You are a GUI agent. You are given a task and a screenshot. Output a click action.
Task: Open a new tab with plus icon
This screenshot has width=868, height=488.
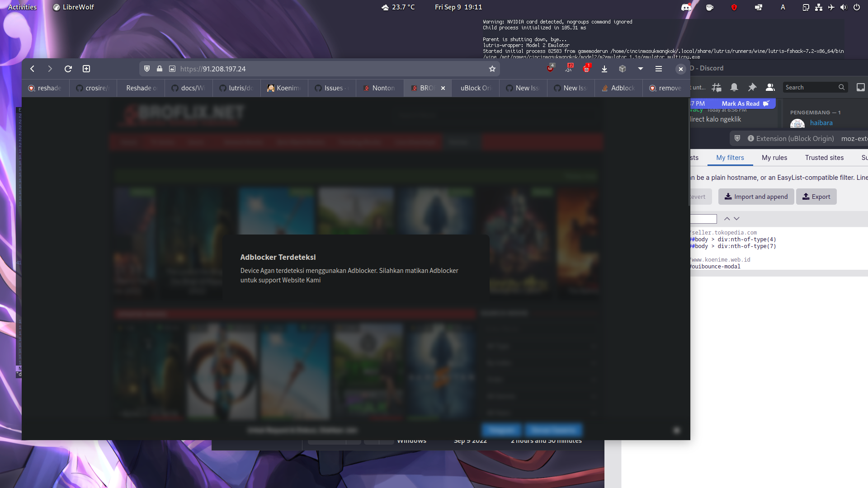tap(86, 69)
